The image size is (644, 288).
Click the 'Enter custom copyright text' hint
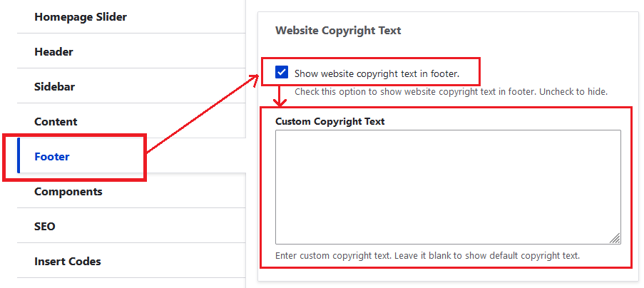427,255
